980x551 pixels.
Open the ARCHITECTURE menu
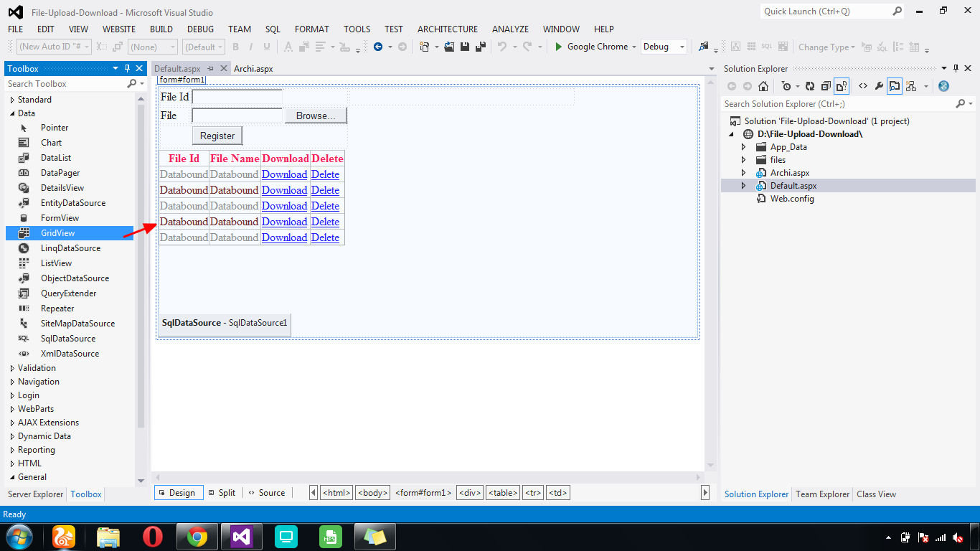(448, 29)
